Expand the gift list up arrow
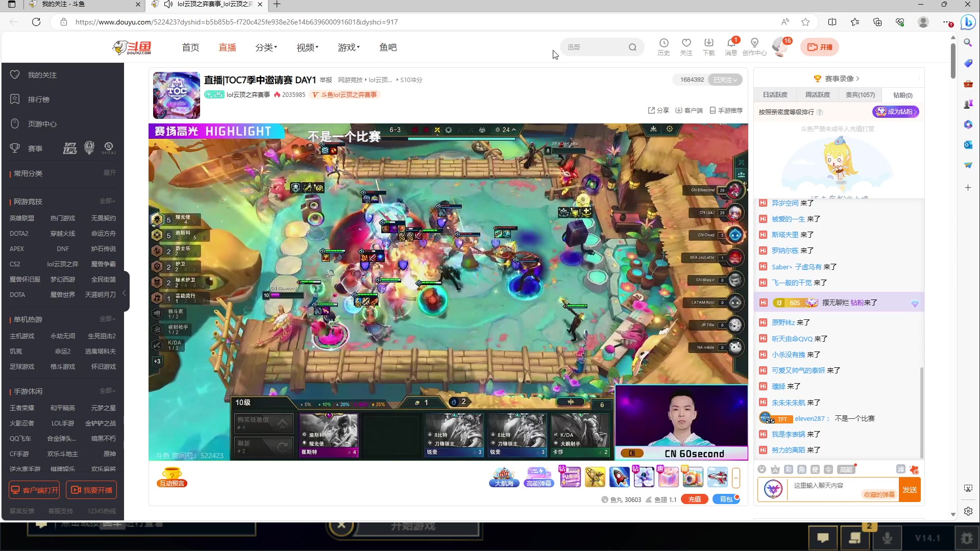The image size is (980, 551). point(736,478)
